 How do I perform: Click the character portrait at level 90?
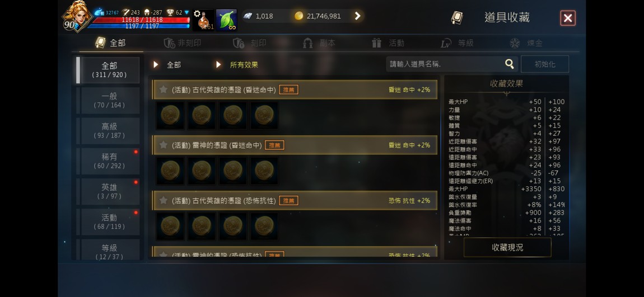[77, 16]
